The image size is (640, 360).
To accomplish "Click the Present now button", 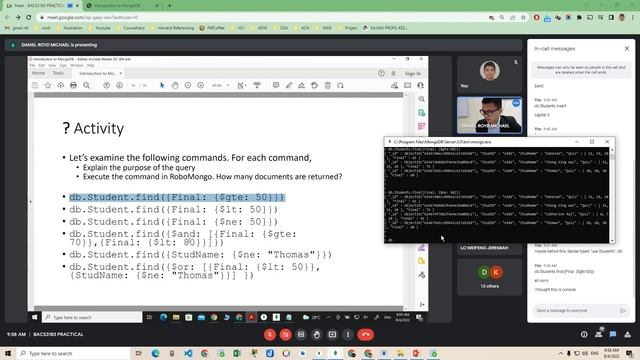I will coord(332,334).
